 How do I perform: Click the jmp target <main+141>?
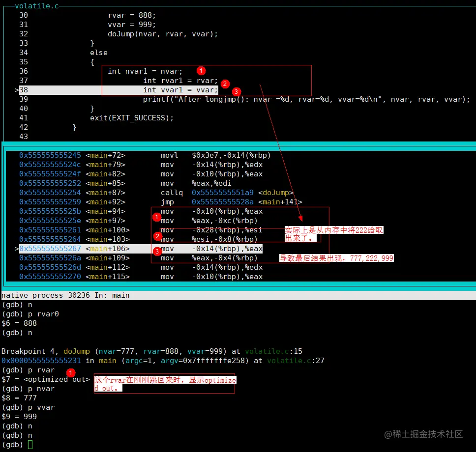(x=280, y=202)
